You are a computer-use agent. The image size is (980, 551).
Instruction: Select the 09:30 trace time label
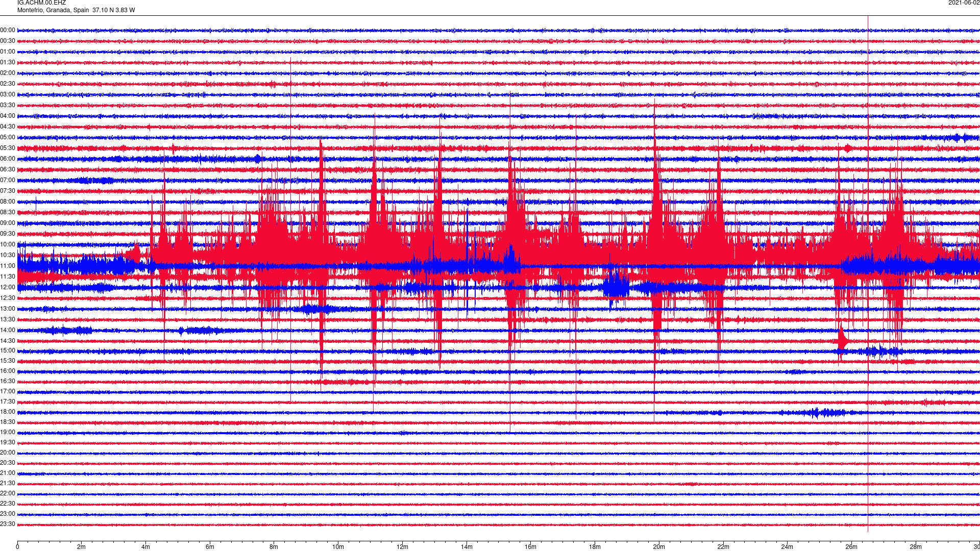8,234
